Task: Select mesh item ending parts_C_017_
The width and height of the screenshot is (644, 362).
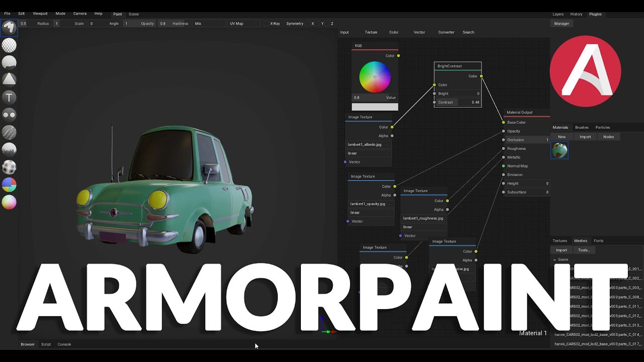Action: (x=598, y=344)
